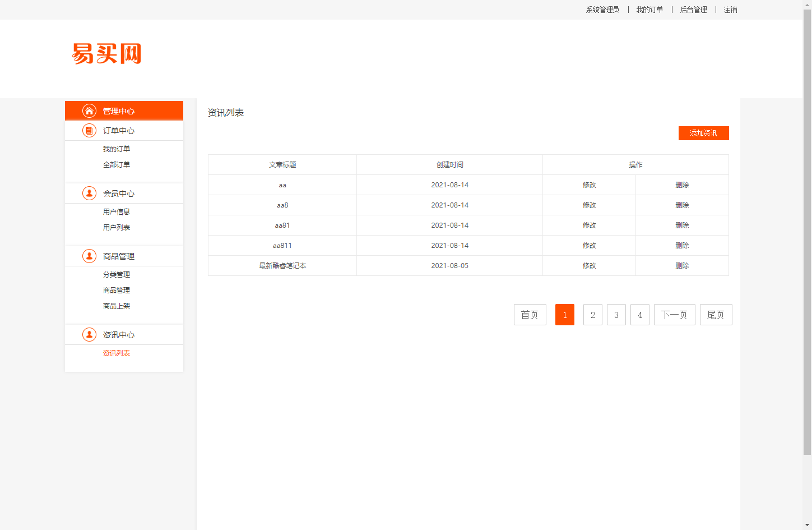The height and width of the screenshot is (530, 812).
Task: Click 注销 to log out
Action: [730, 10]
